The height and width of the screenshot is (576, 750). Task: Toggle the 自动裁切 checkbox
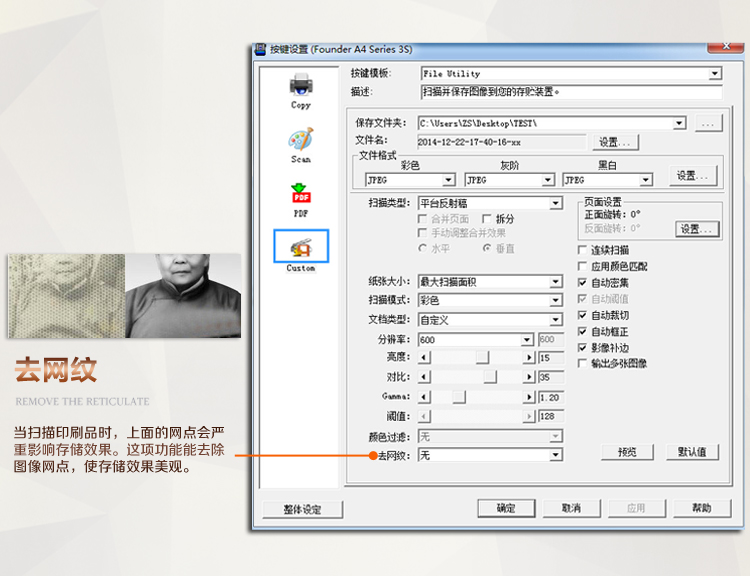(x=583, y=315)
